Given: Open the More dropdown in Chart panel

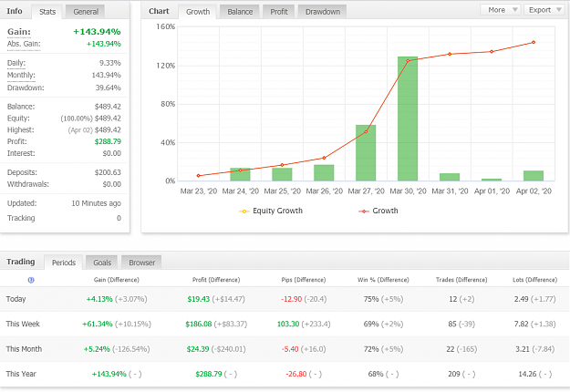Looking at the screenshot, I should [501, 10].
